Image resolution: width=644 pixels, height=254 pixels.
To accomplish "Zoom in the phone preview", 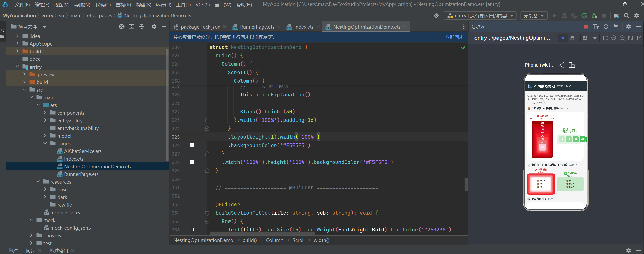I will coord(622,38).
